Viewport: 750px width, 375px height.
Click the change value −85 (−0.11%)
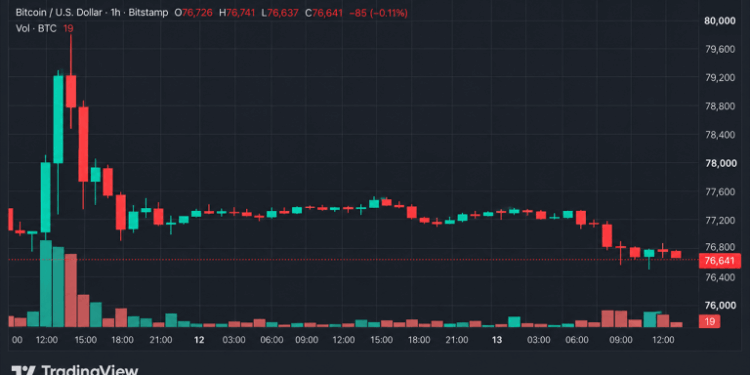pos(378,13)
